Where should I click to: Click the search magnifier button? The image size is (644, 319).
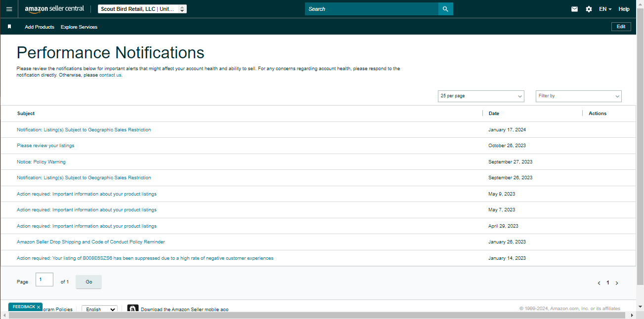445,9
